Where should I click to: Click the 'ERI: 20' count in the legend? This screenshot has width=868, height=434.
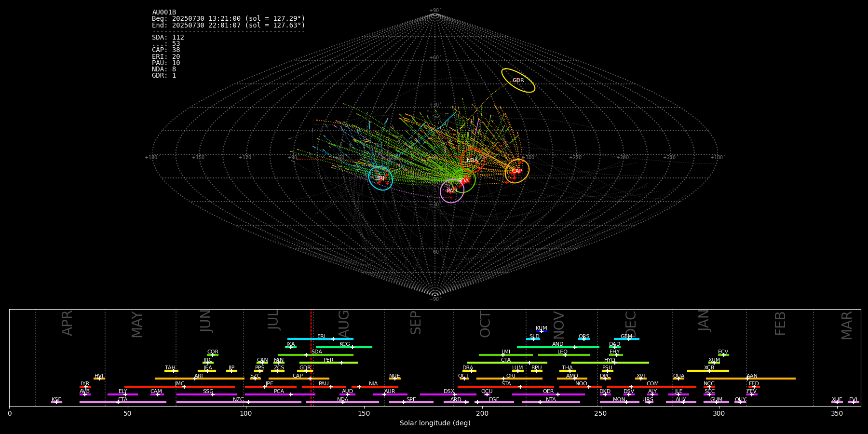(166, 57)
